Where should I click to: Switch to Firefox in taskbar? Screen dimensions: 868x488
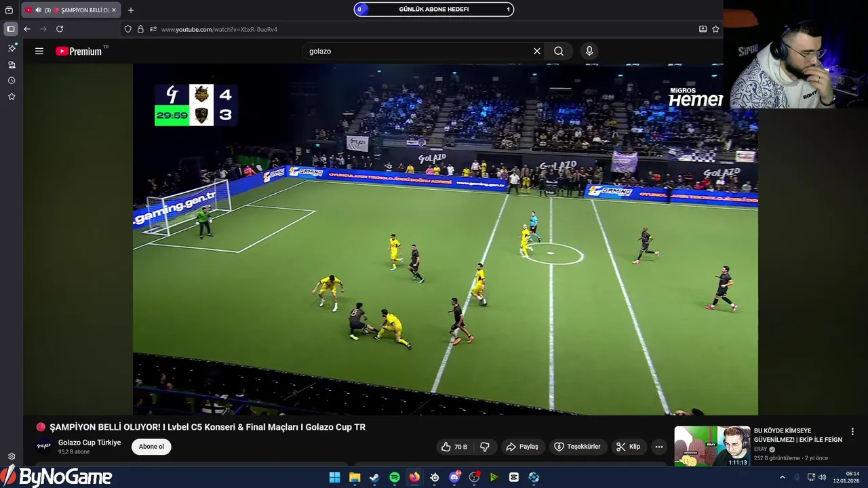pos(414,477)
